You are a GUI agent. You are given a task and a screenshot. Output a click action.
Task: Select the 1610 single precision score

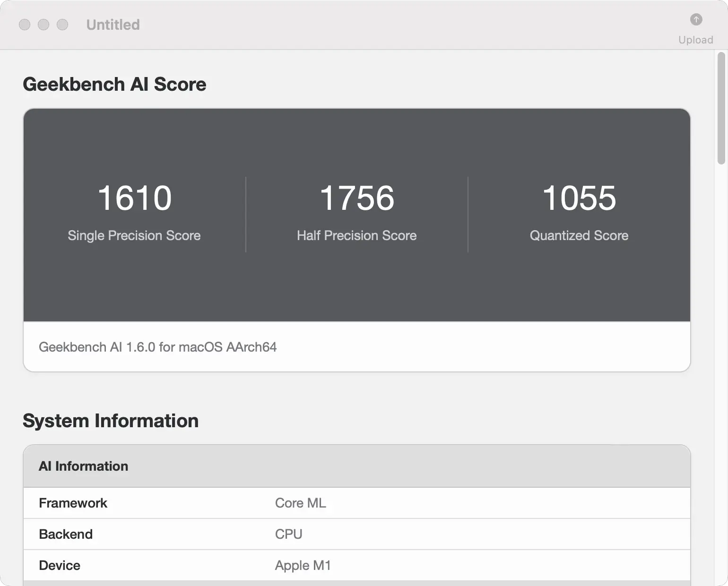pos(134,198)
